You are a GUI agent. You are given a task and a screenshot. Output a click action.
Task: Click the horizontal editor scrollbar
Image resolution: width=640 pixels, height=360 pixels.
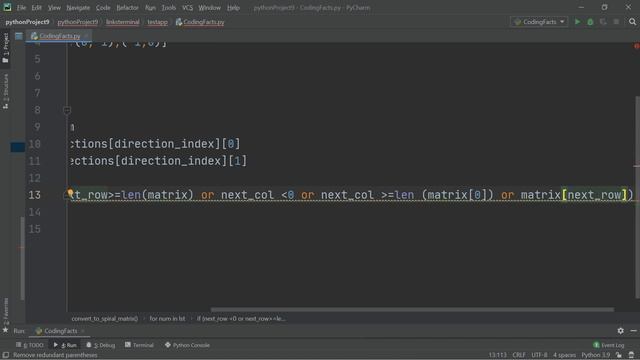coord(412,309)
